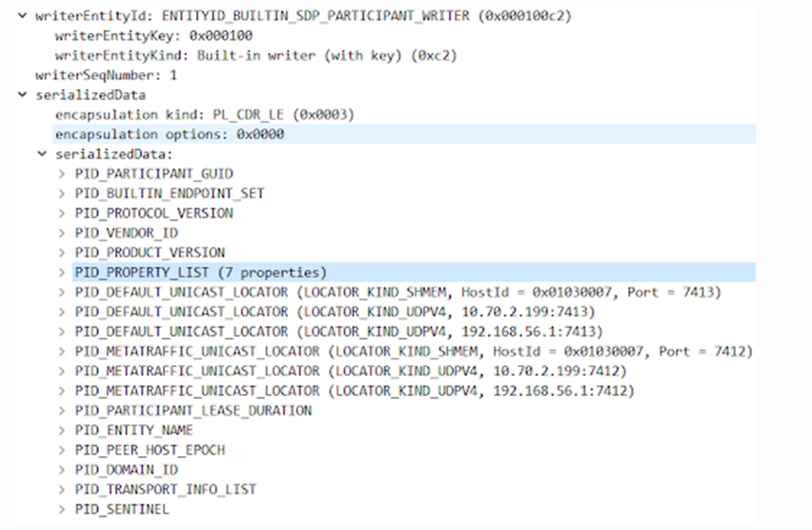The image size is (812, 530).
Task: Expand the PID_PRODUCT_VERSION arrow
Action: tap(61, 253)
